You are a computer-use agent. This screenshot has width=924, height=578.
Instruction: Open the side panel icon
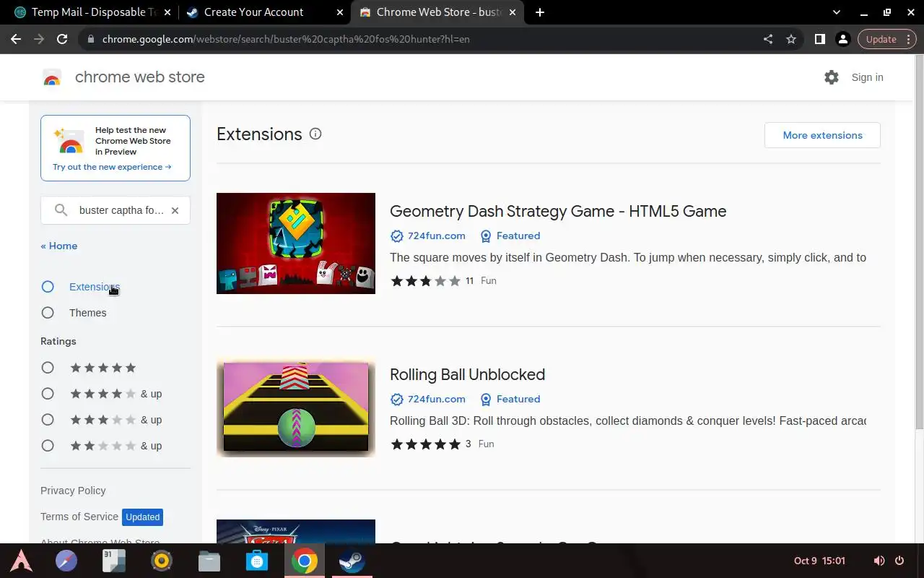tap(819, 39)
